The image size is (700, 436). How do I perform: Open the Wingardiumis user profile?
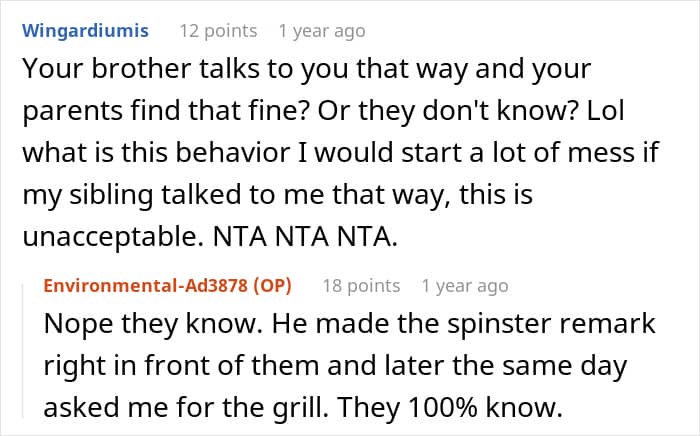point(85,31)
